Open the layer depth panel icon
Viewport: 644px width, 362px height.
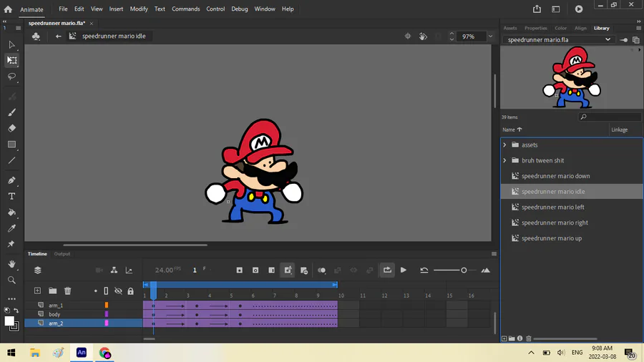click(x=129, y=270)
